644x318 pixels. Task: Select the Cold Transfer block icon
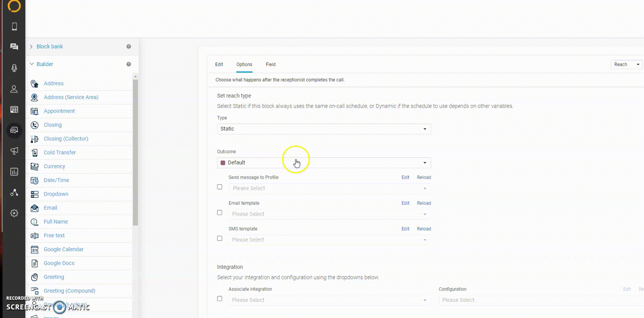pos(35,153)
